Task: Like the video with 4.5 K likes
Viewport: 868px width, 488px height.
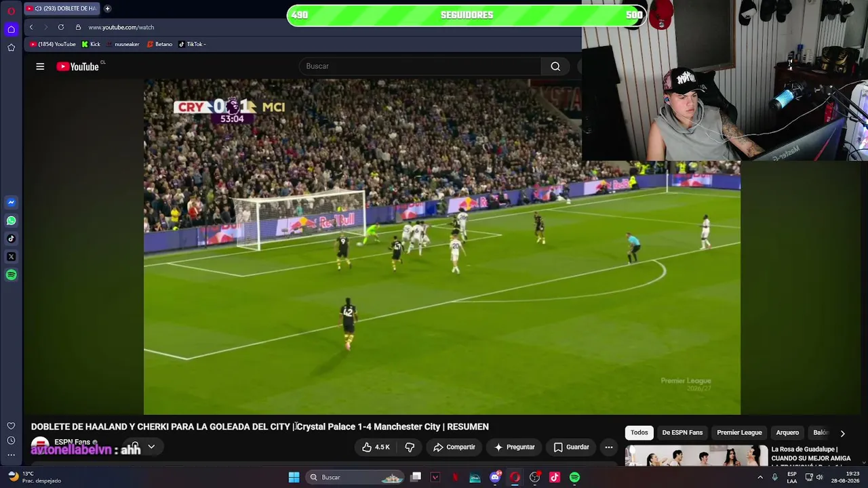Action: tap(376, 447)
